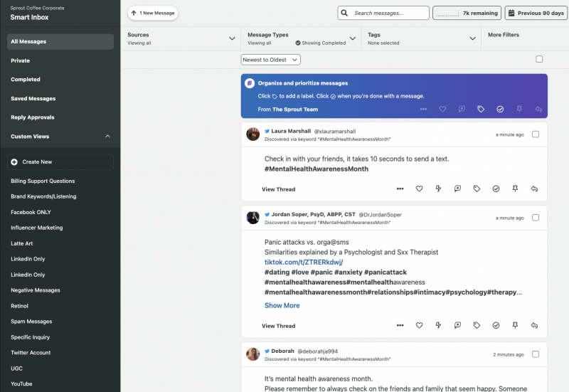Click the 7k remaining usage meter

point(467,13)
